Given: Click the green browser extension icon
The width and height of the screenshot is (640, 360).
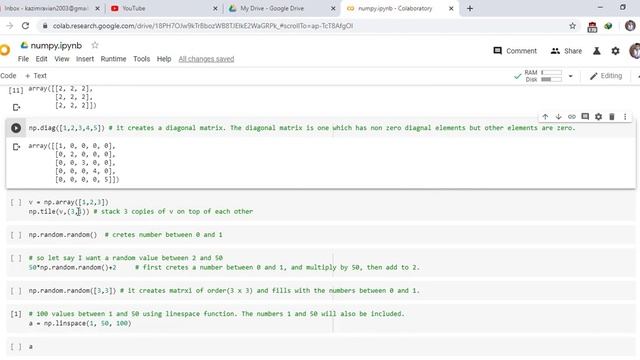Looking at the screenshot, I should (608, 26).
